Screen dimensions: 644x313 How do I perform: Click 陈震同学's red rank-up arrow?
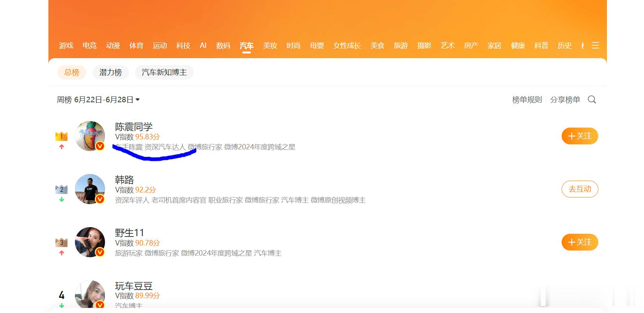61,147
